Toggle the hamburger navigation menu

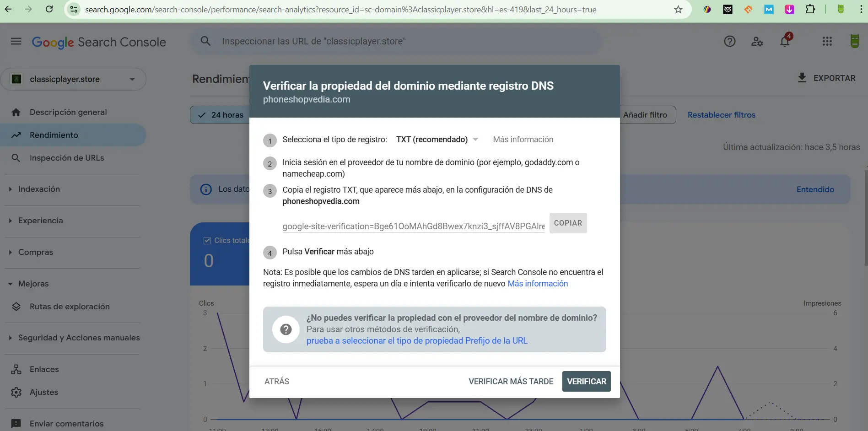point(16,42)
